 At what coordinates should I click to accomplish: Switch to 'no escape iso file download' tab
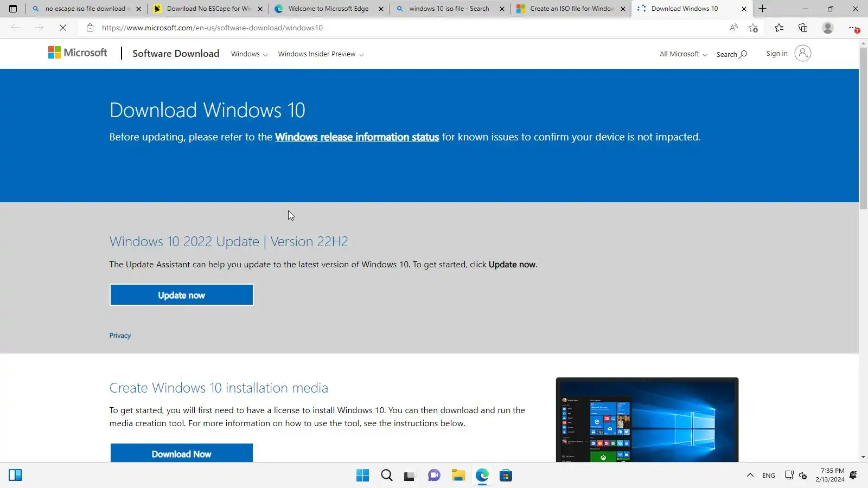click(86, 9)
